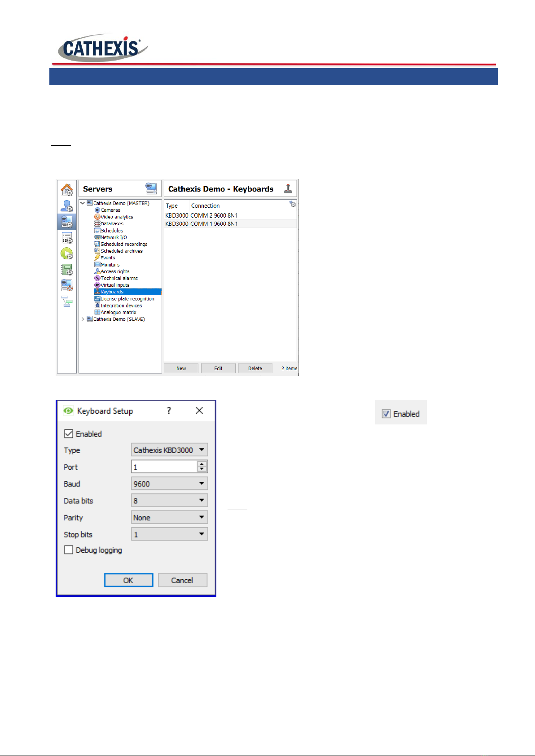Open the green play-arrow configuration sidebar icon
535x756 pixels.
[67, 253]
